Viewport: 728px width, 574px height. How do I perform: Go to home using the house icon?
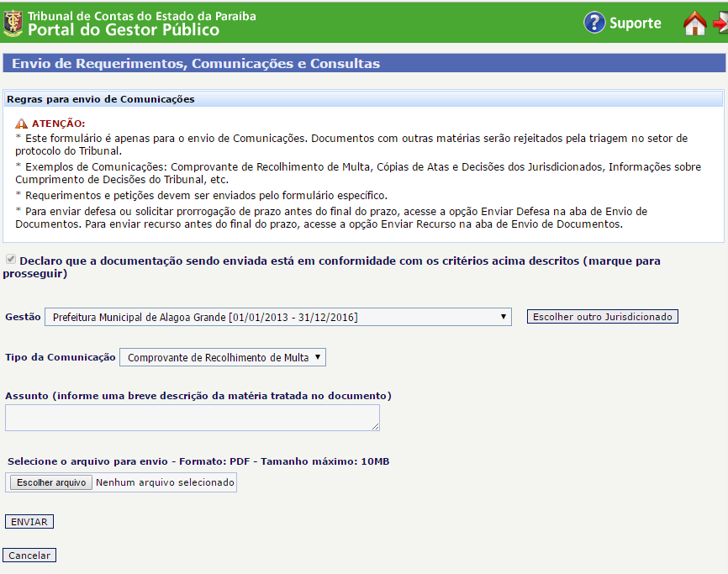pos(694,24)
